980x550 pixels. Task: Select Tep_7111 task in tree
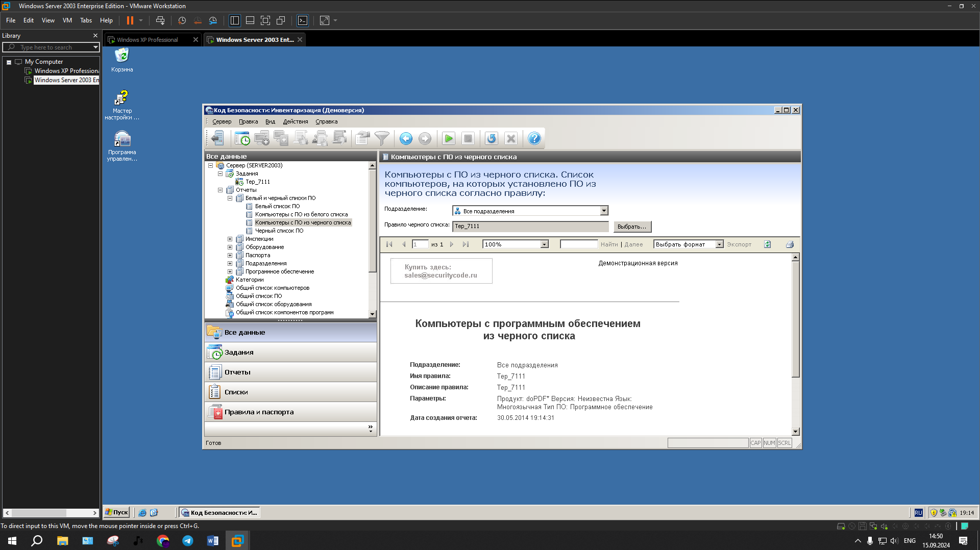click(257, 182)
